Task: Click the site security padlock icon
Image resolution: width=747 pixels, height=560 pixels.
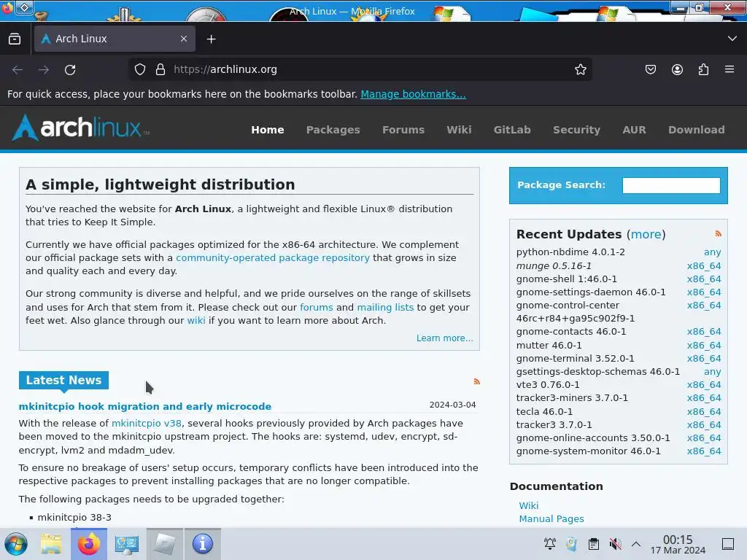Action: coord(160,69)
